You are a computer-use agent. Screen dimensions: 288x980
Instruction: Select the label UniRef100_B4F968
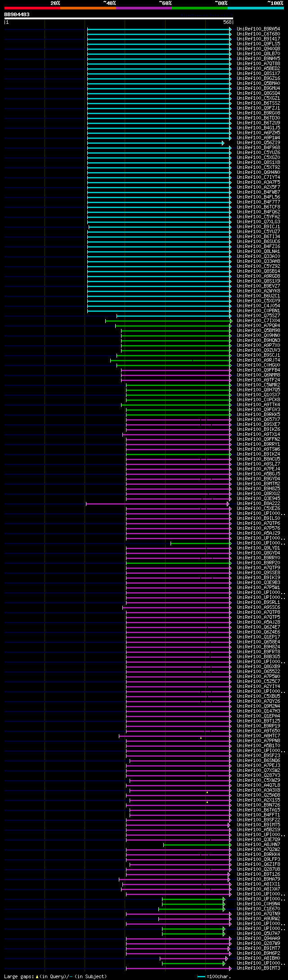click(258, 148)
